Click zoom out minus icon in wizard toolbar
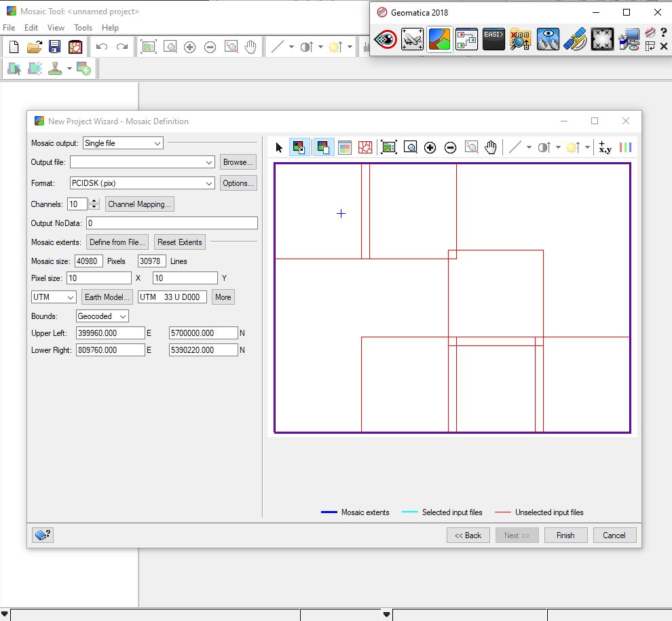This screenshot has width=672, height=621. (x=451, y=147)
